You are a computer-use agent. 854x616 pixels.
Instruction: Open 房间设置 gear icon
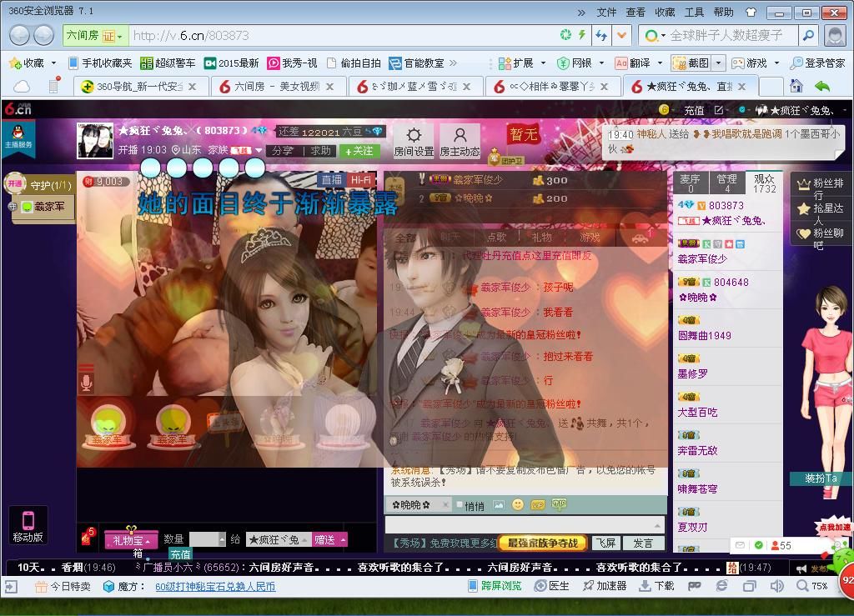(414, 141)
